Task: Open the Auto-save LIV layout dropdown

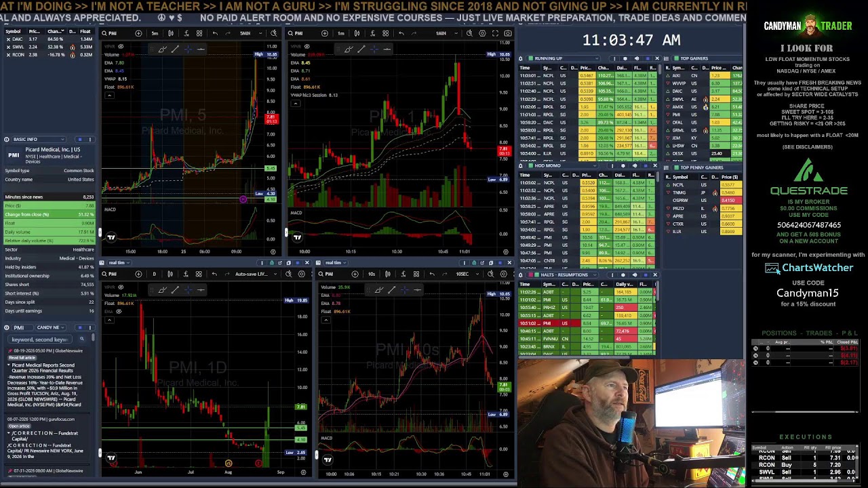Action: (x=255, y=274)
